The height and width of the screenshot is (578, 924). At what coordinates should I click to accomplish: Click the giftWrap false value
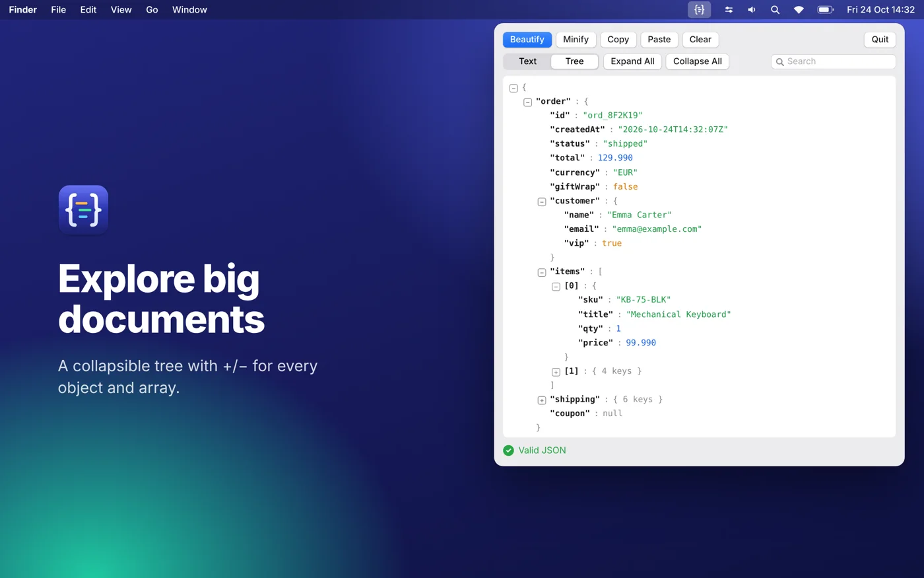click(x=625, y=187)
